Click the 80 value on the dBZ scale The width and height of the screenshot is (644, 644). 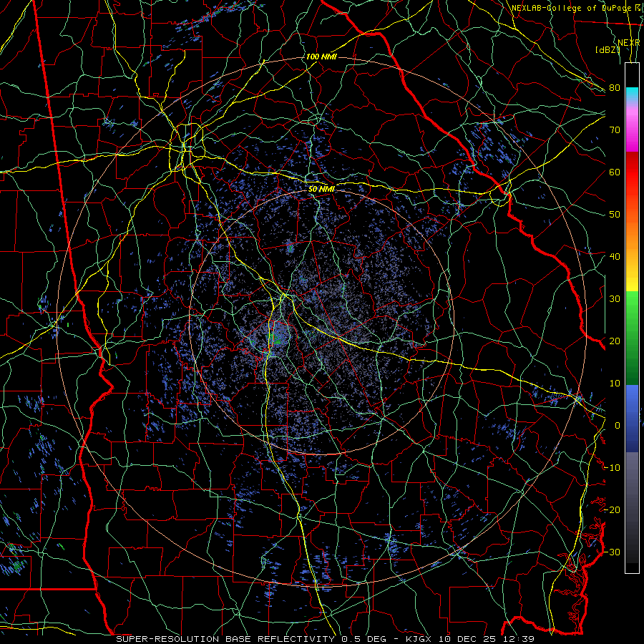click(615, 88)
